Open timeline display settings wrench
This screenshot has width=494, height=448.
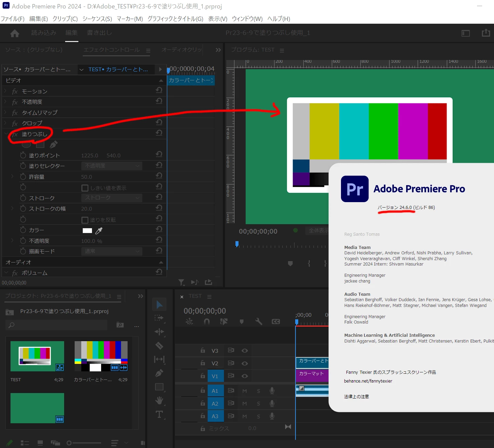(259, 321)
